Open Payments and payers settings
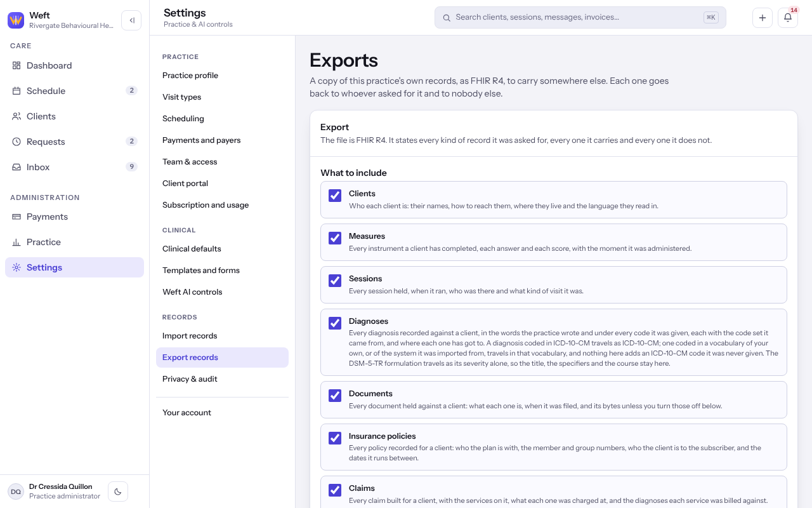This screenshot has width=812, height=508. tap(222, 140)
